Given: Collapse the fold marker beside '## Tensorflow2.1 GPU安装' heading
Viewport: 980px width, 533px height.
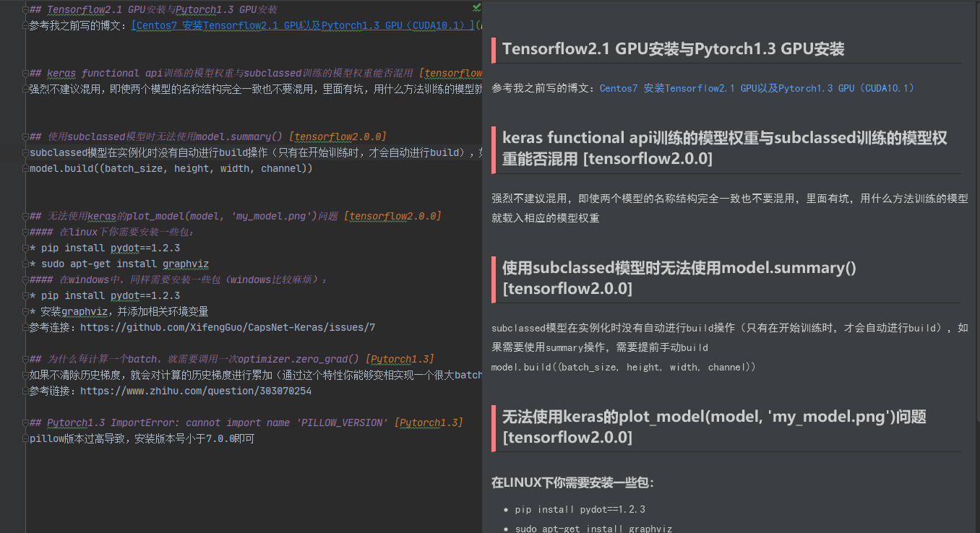Looking at the screenshot, I should 26,10.
